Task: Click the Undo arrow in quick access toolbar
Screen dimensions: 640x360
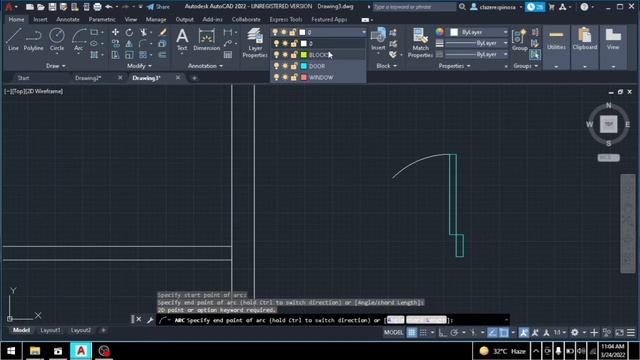Action: click(x=109, y=7)
